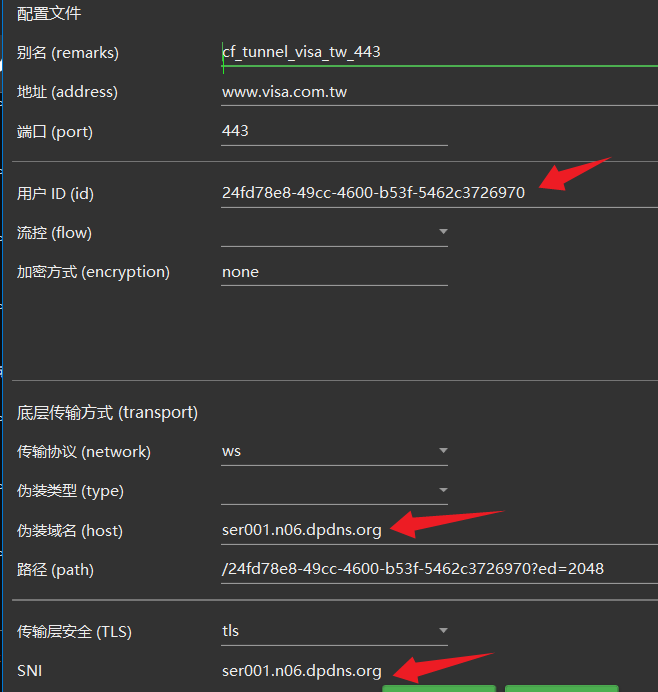Click the 传输层安全 (TLS) label

pos(74,632)
